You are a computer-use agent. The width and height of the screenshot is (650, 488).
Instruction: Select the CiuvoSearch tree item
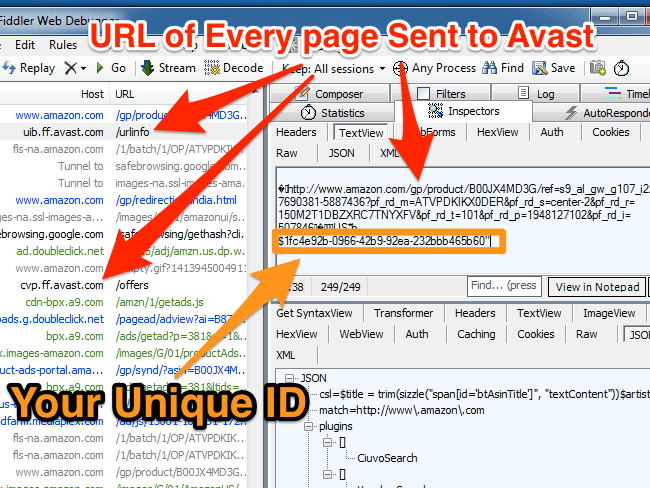[387, 458]
